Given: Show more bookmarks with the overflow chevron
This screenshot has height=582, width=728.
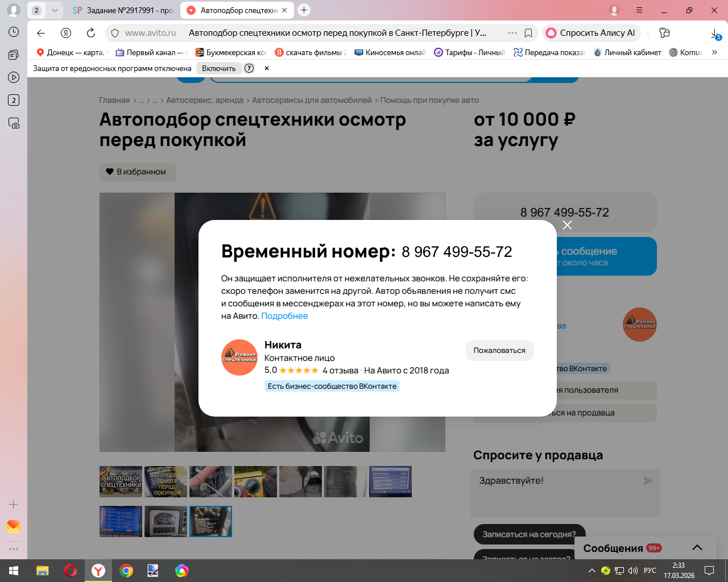Looking at the screenshot, I should (715, 52).
